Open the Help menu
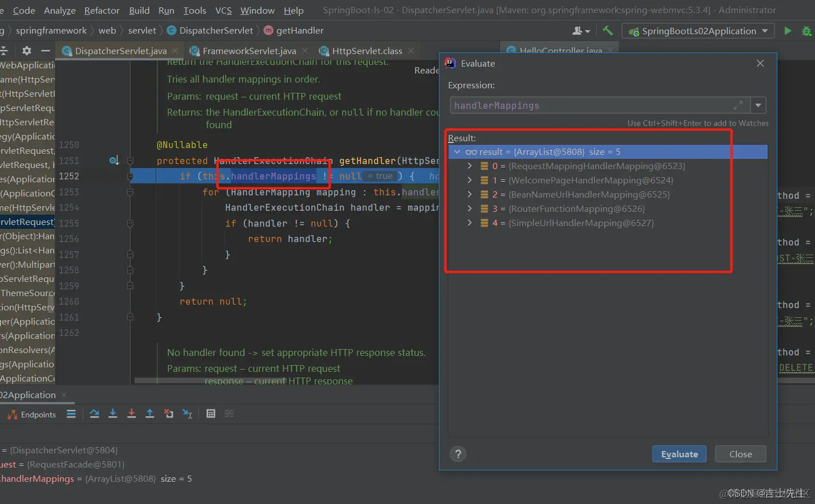 click(294, 10)
